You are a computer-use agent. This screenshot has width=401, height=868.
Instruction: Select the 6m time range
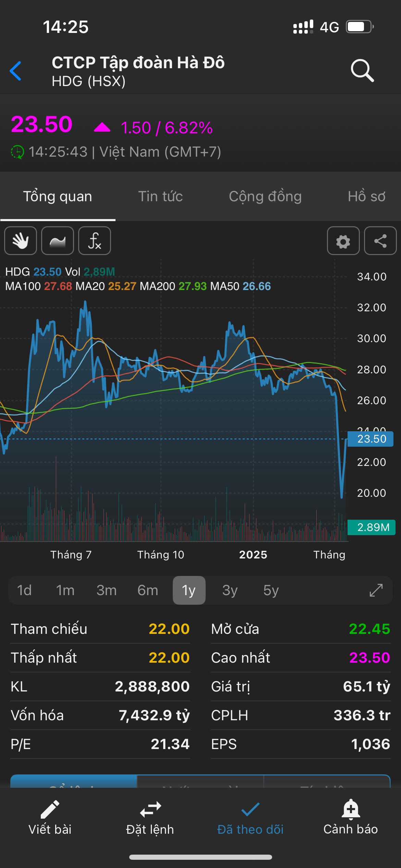click(148, 590)
